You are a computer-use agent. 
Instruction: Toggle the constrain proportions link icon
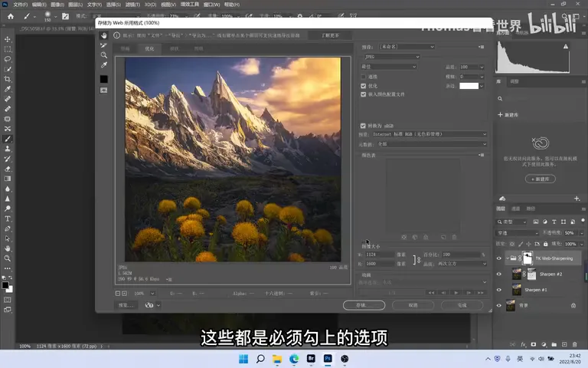(416, 259)
